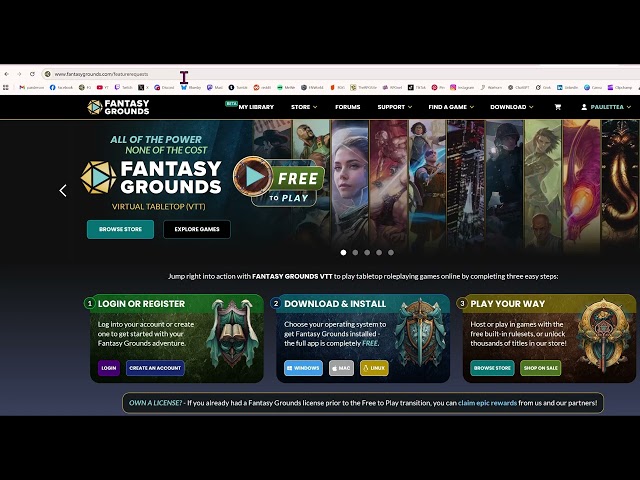
Task: Open the Grok bookmark
Action: (543, 87)
